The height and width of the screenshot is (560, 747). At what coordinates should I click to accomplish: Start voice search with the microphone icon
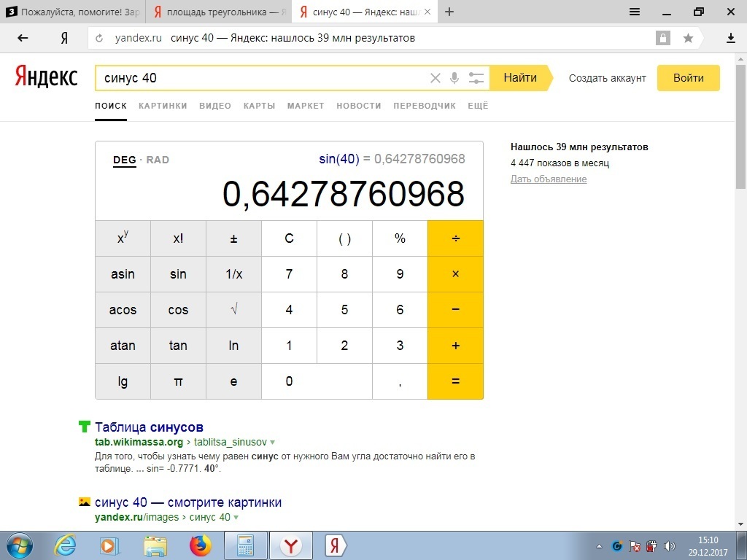point(454,78)
